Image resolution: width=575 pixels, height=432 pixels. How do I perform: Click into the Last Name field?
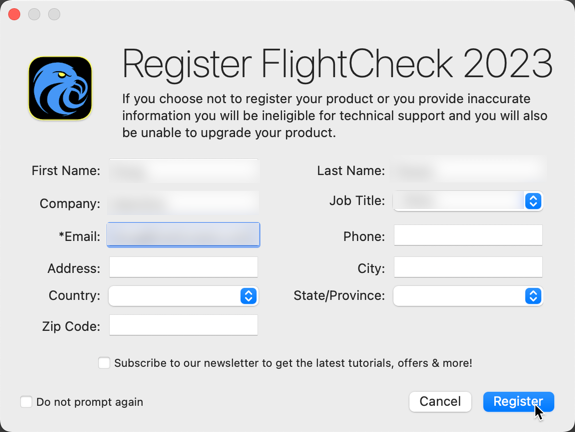(x=468, y=171)
